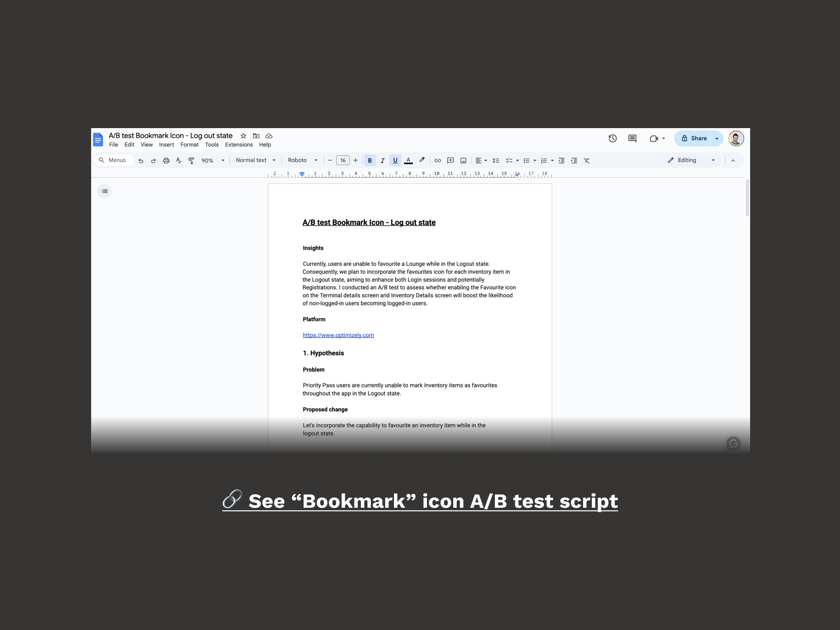This screenshot has width=840, height=630.
Task: Open the optimizely.com hyperlink
Action: (338, 335)
